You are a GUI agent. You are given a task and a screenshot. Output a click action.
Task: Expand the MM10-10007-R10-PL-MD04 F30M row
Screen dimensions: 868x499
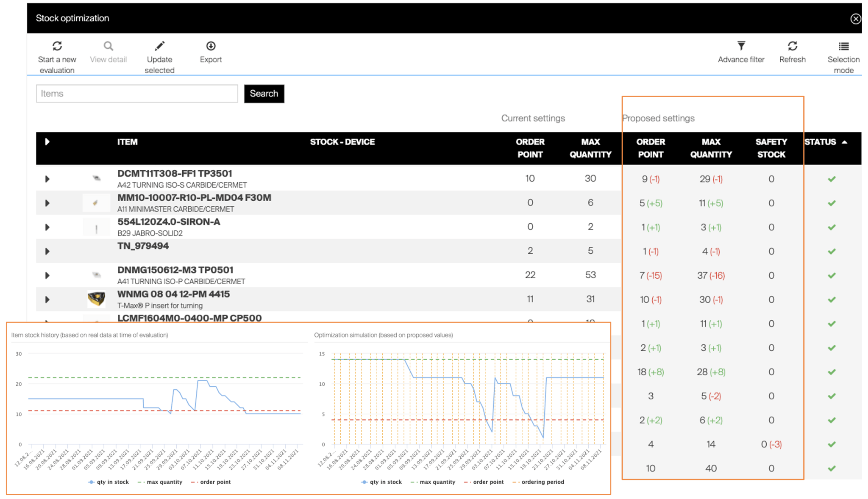(x=47, y=203)
